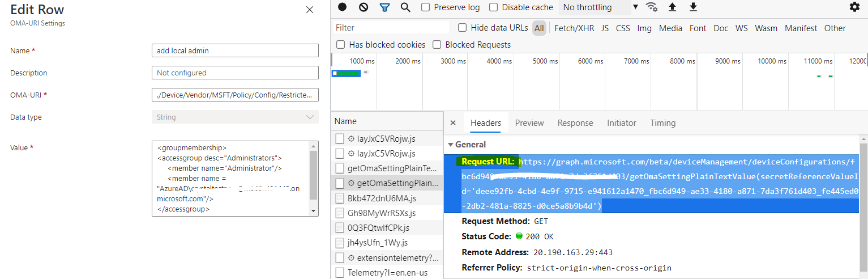Check Hide data URLs
Image resolution: width=868 pixels, height=279 pixels.
pyautogui.click(x=462, y=27)
